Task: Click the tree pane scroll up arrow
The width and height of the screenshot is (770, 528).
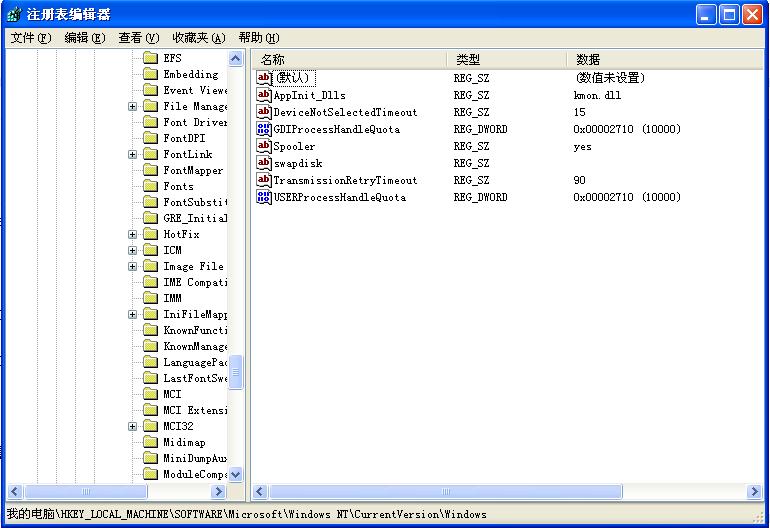Action: coord(236,59)
